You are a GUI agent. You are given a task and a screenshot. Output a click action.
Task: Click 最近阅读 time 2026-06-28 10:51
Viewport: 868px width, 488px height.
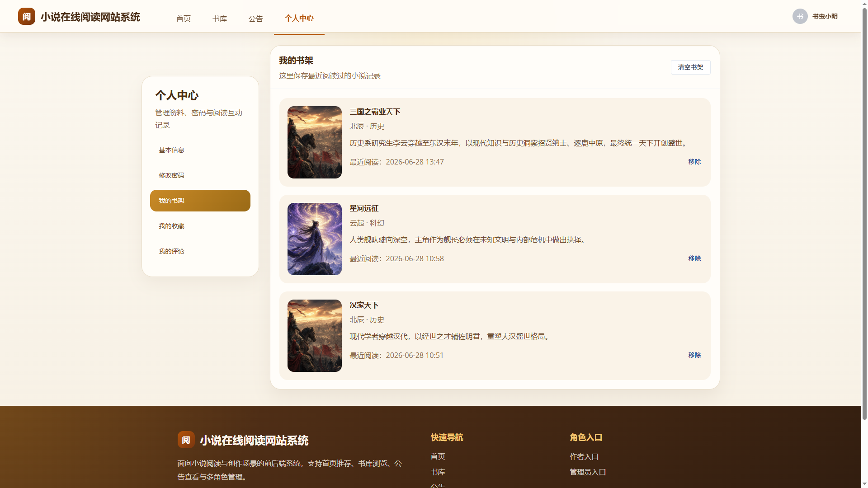(x=396, y=355)
